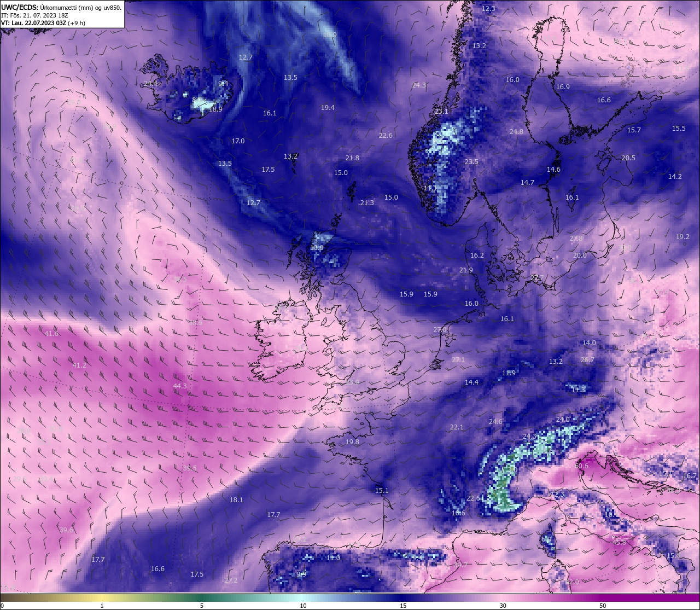
Task: Click the 21.8 value label
Action: point(352,158)
